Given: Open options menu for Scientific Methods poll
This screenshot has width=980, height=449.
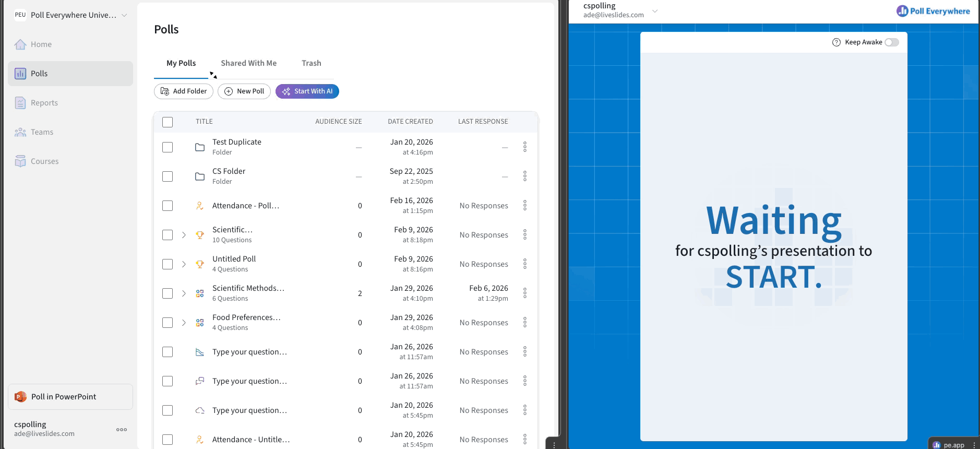Looking at the screenshot, I should [x=525, y=293].
